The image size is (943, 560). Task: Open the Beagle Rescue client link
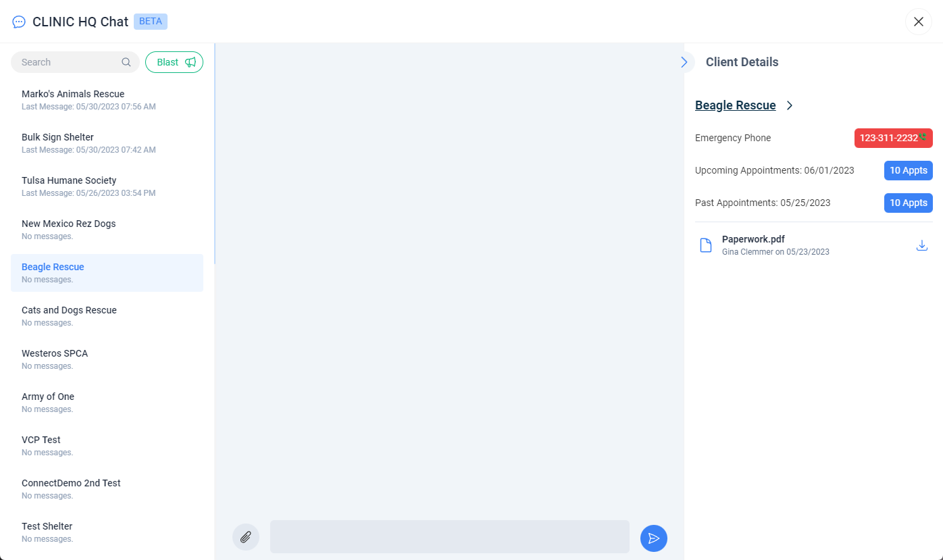[735, 105]
